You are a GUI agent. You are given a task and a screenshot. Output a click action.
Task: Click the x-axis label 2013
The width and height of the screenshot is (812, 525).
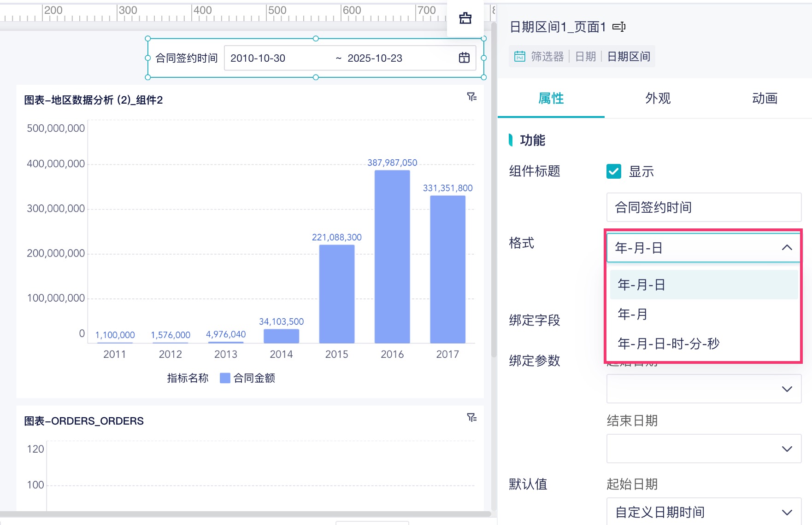click(x=226, y=354)
